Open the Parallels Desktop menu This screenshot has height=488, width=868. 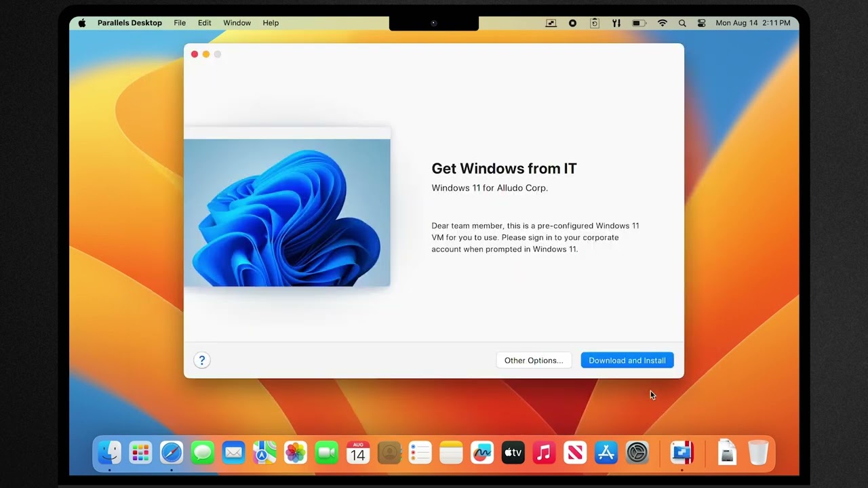point(130,23)
